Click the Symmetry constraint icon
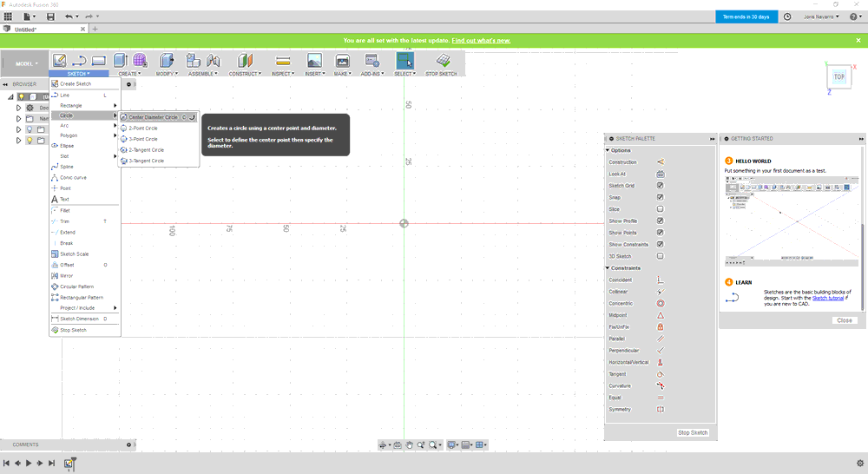Viewport: 868px width, 474px height. pyautogui.click(x=660, y=409)
